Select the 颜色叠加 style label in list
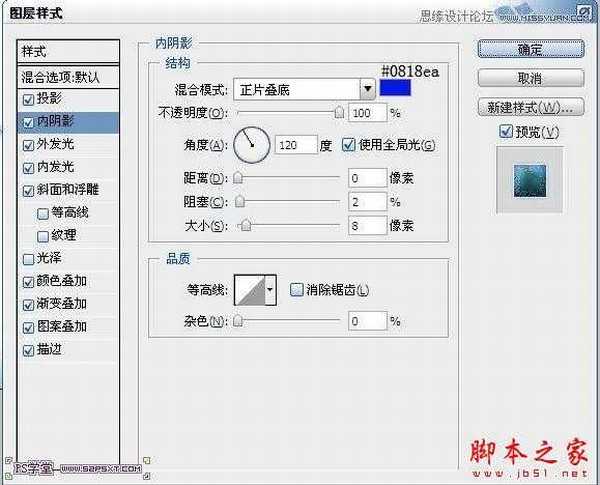This screenshot has height=485, width=600. pyautogui.click(x=62, y=281)
